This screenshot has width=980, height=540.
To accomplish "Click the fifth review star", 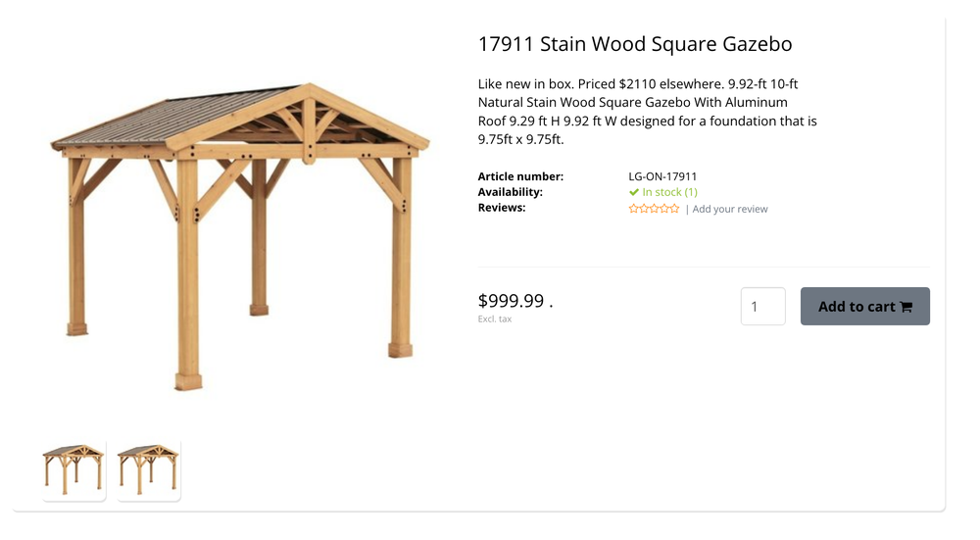I will pos(674,209).
